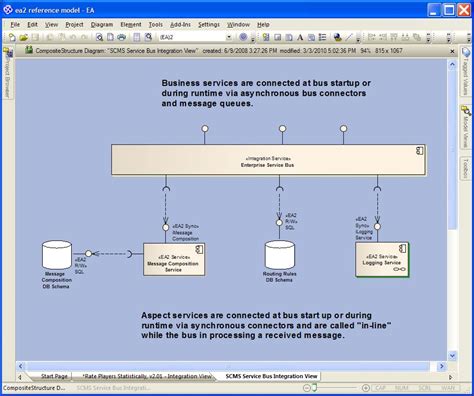The width and height of the screenshot is (474, 396).
Task: Switch to the Start Page tab
Action: [x=54, y=376]
